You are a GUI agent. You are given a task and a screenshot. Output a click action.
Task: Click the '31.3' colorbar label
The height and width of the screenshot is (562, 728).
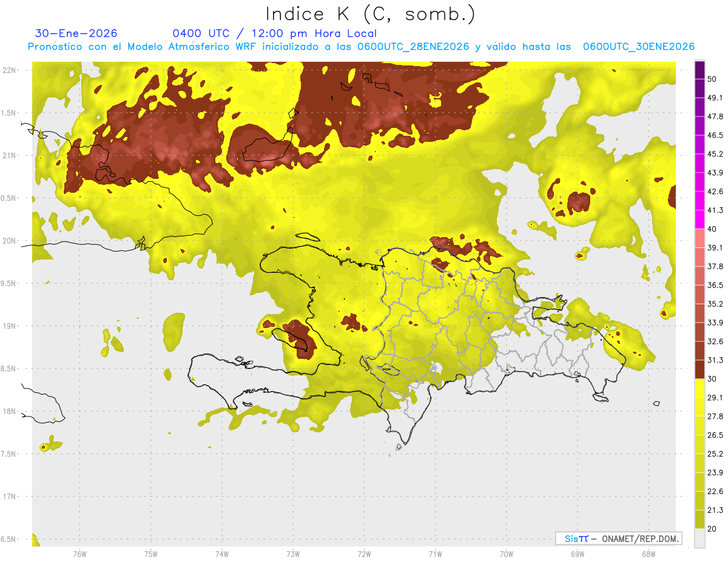pyautogui.click(x=715, y=360)
